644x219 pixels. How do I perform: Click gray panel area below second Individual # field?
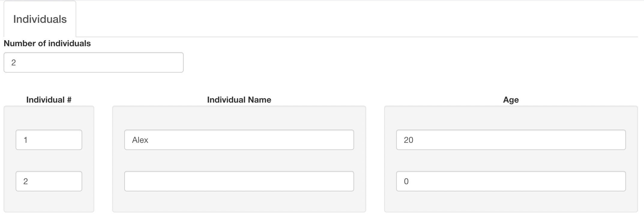click(49, 202)
